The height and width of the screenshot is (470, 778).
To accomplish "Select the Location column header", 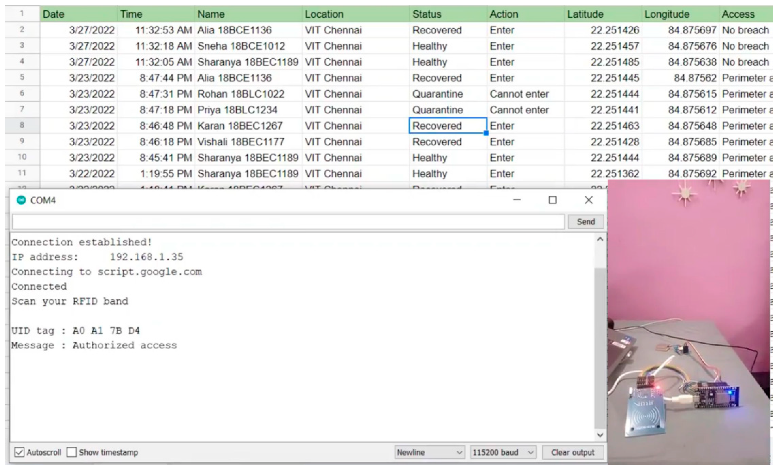I will (x=354, y=14).
